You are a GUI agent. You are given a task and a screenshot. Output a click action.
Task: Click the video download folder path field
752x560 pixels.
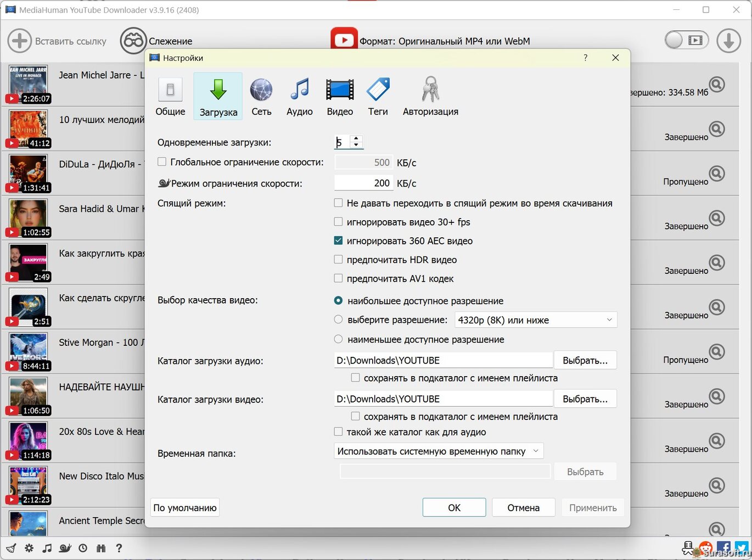443,399
